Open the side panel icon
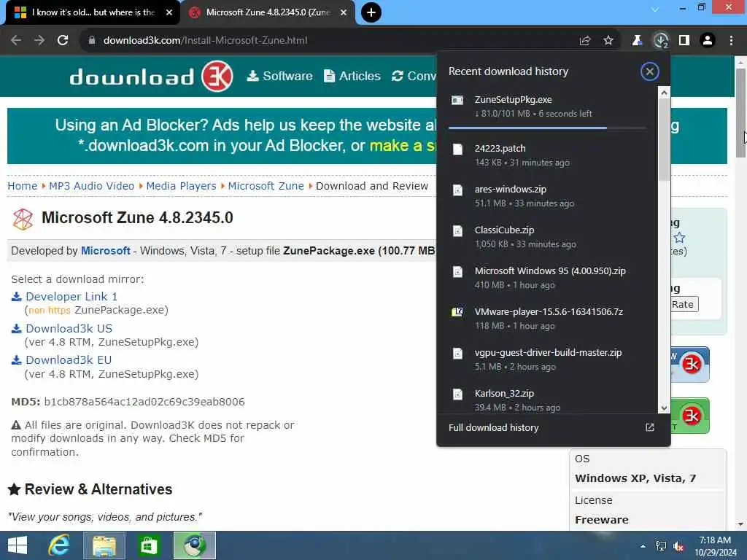The width and height of the screenshot is (747, 560). tap(684, 41)
